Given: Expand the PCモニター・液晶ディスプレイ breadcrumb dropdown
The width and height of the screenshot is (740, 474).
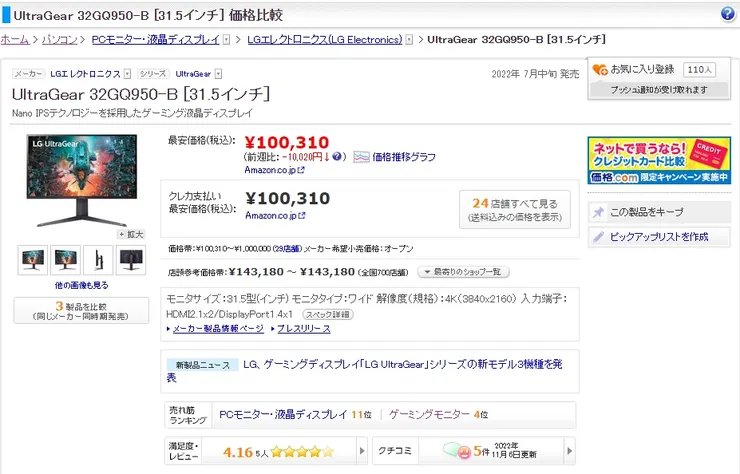Looking at the screenshot, I should coord(227,40).
